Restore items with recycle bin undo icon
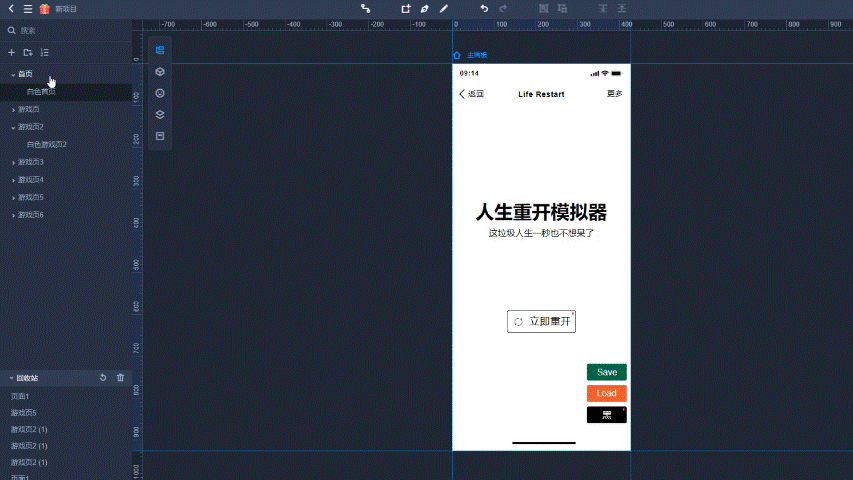 click(x=103, y=378)
